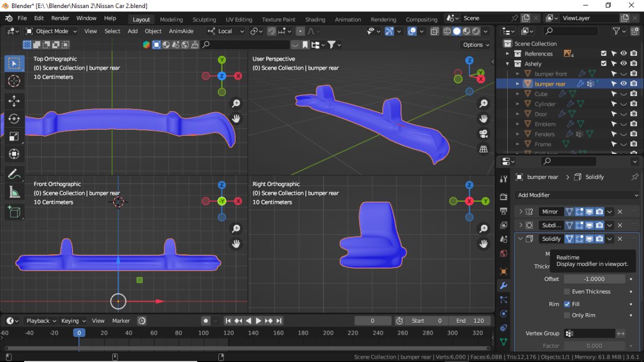
Task: Collapse the Solidify modifier panel
Action: point(520,239)
